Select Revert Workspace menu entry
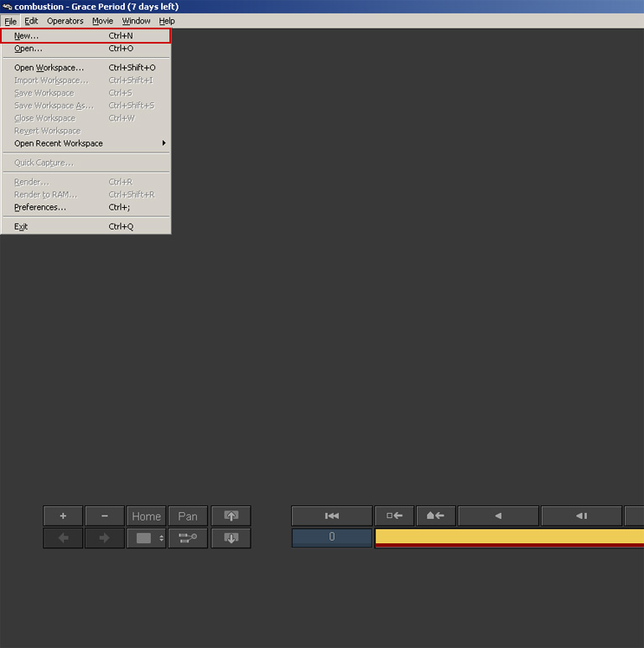Image resolution: width=644 pixels, height=648 pixels. (86, 131)
